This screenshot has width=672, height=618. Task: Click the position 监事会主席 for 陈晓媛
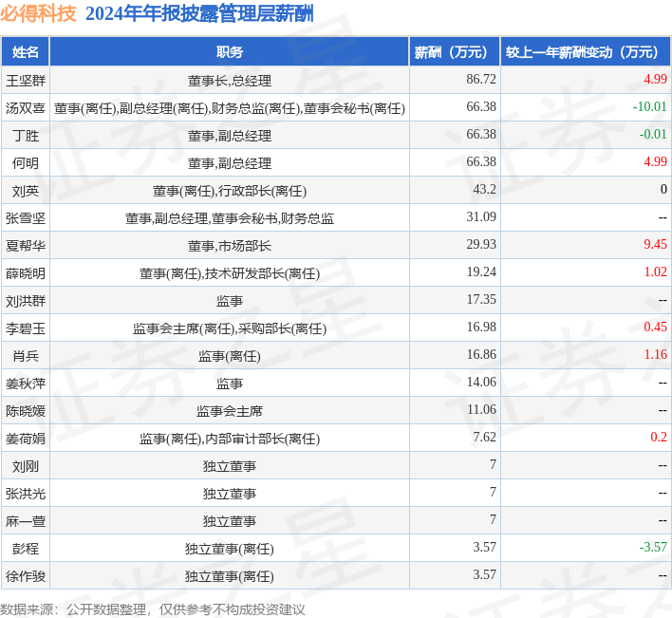pyautogui.click(x=230, y=411)
